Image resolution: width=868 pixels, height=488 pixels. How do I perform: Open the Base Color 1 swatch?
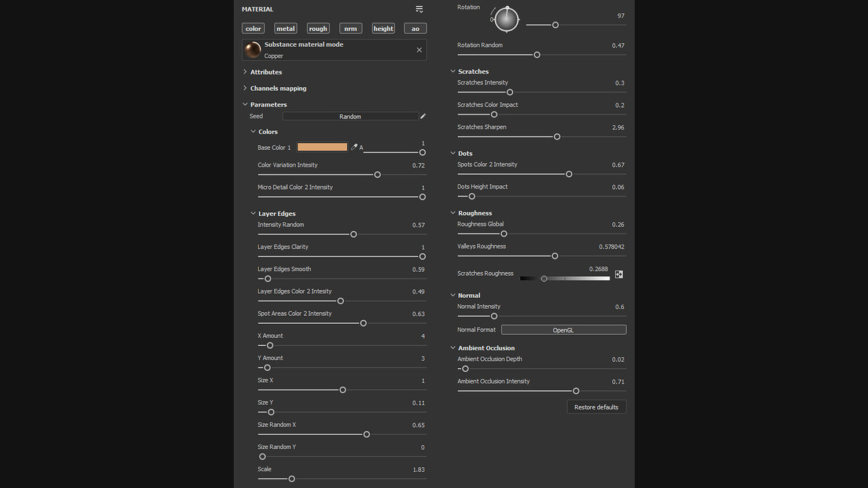point(322,147)
